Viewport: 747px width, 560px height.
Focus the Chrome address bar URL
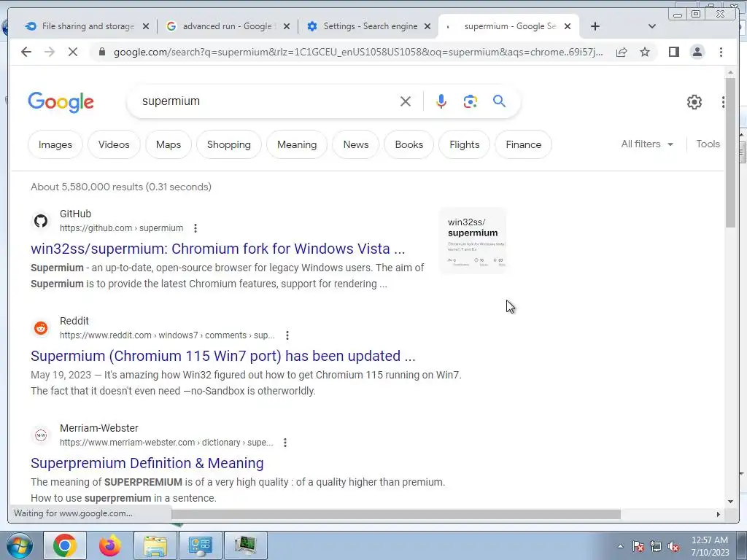pyautogui.click(x=358, y=52)
